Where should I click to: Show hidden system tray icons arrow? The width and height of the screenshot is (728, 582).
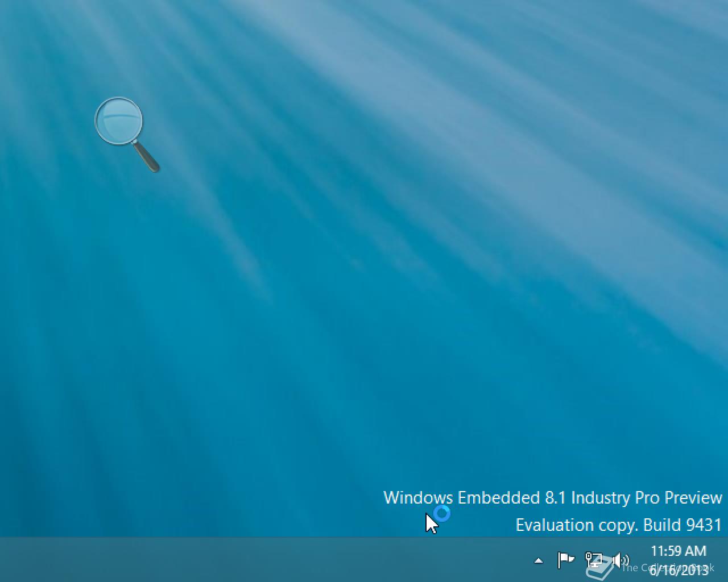pyautogui.click(x=539, y=561)
